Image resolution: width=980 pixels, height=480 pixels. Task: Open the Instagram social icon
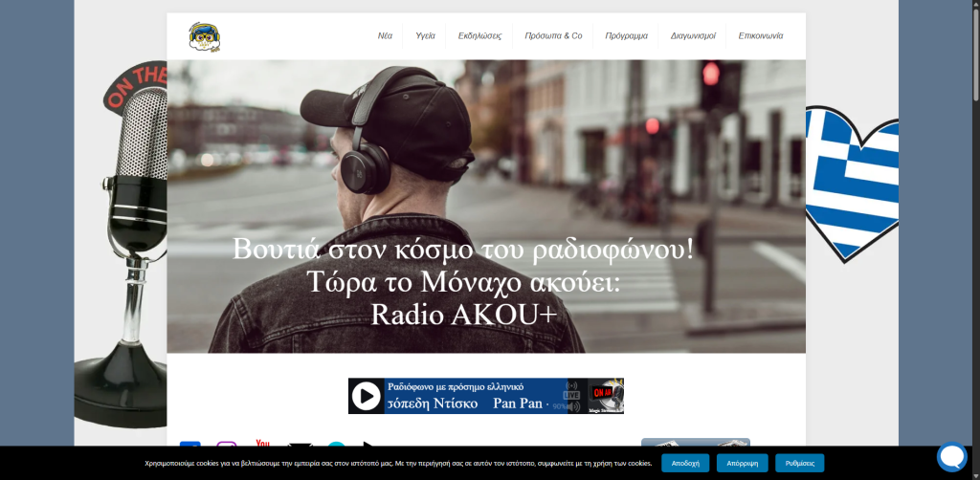click(x=227, y=446)
